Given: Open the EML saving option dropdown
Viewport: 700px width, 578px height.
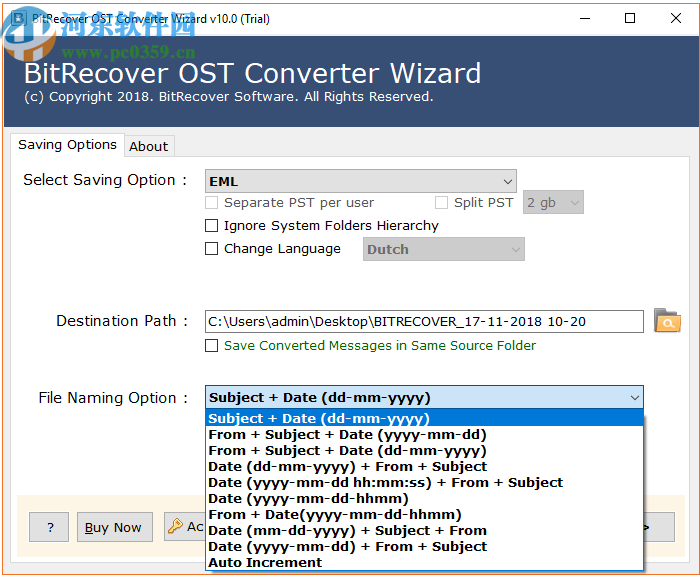Looking at the screenshot, I should pos(361,181).
